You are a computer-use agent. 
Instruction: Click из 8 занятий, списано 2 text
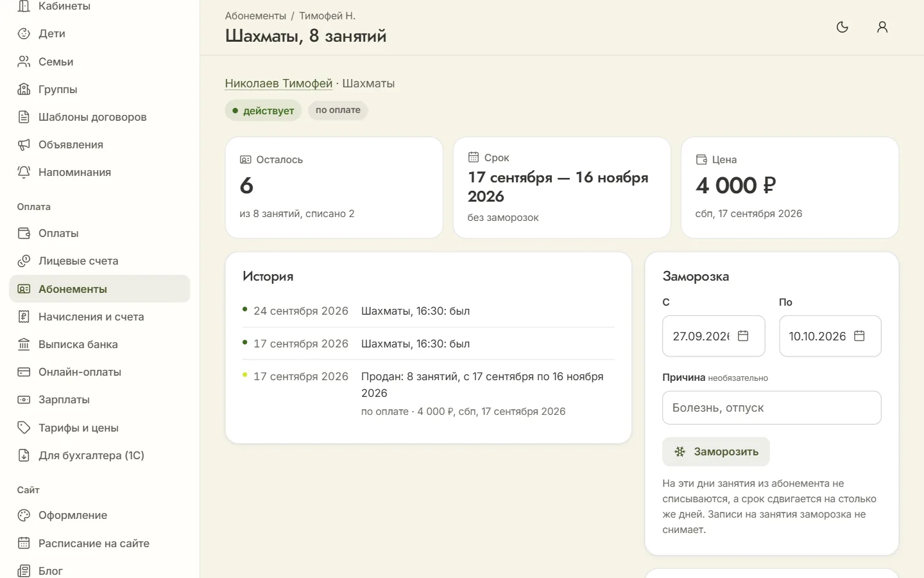(x=297, y=214)
